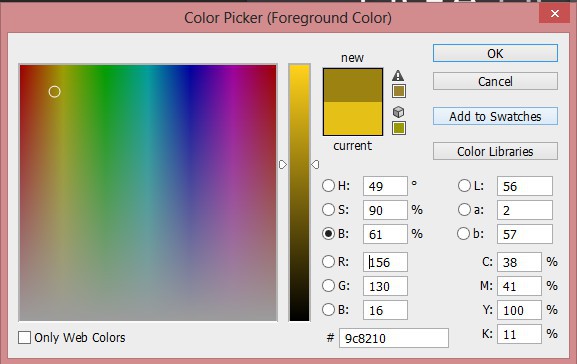The width and height of the screenshot is (577, 364).
Task: Click the not web safe cube icon
Action: tap(399, 112)
